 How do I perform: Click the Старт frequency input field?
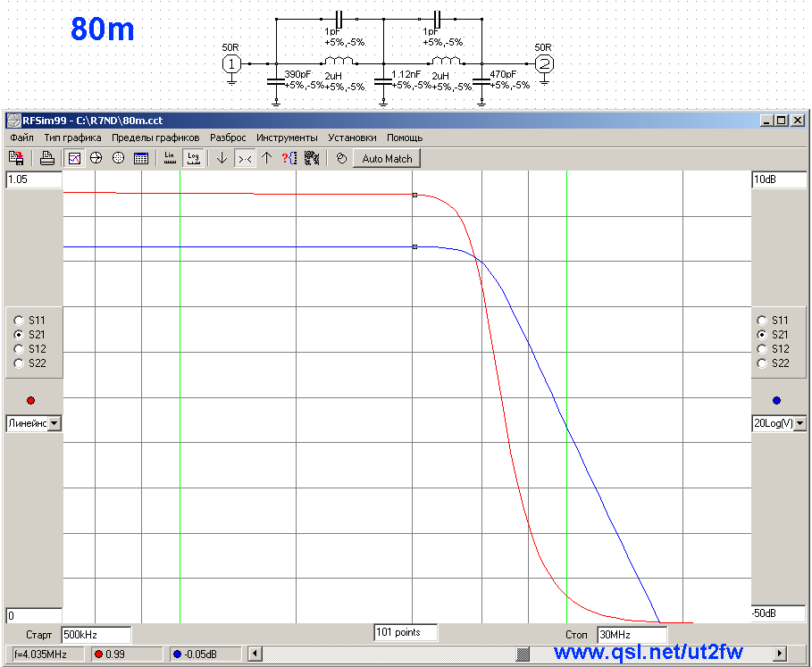[96, 635]
